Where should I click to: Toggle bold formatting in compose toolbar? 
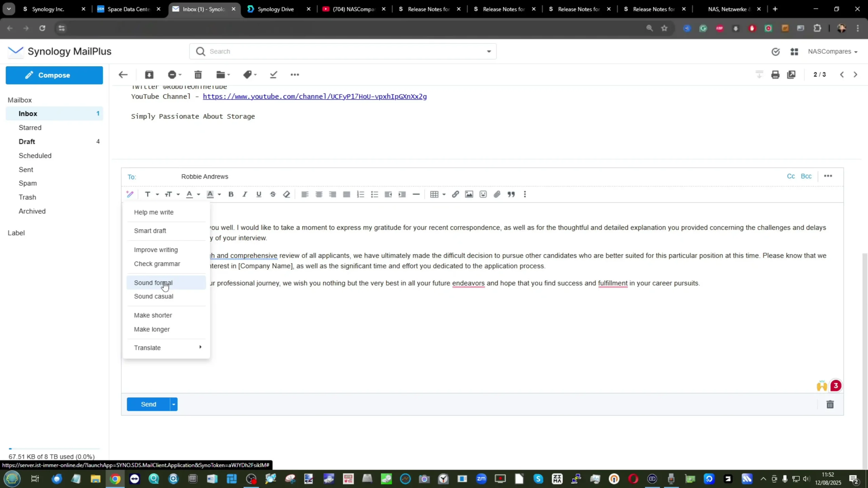[231, 194]
